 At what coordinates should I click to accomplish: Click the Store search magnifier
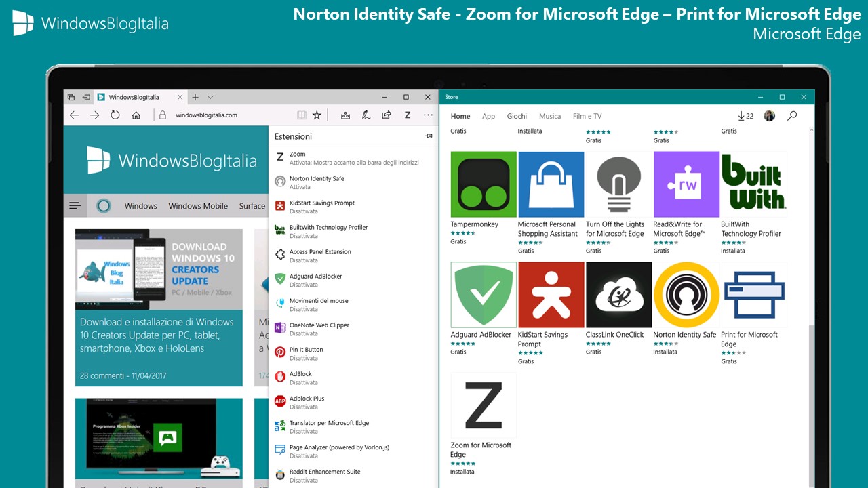(792, 116)
